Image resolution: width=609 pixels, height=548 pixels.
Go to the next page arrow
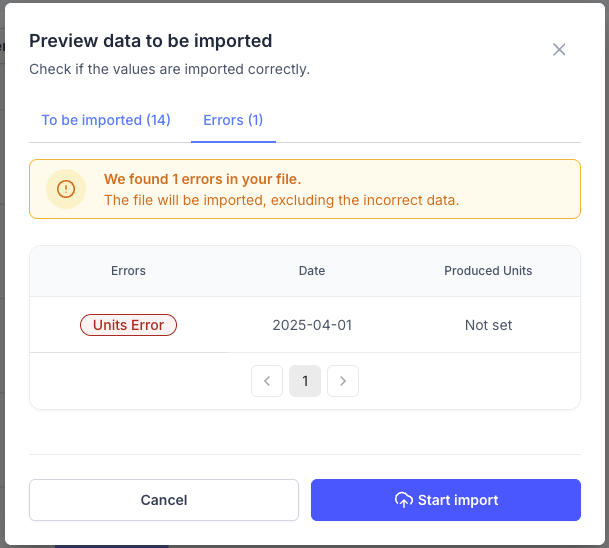click(343, 381)
